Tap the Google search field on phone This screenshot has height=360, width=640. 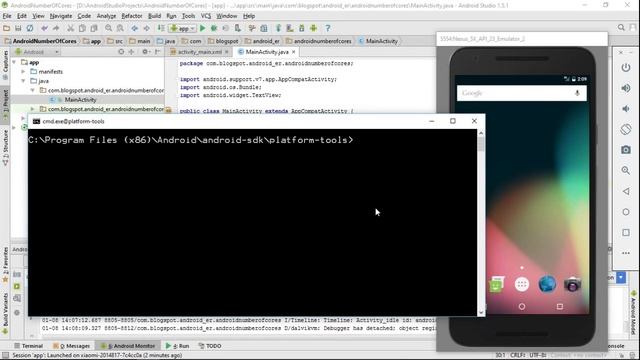point(522,93)
